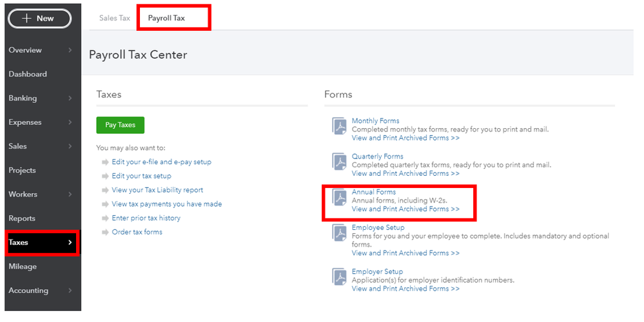This screenshot has width=644, height=322.
Task: Select the Payroll Tax tab
Action: (166, 18)
